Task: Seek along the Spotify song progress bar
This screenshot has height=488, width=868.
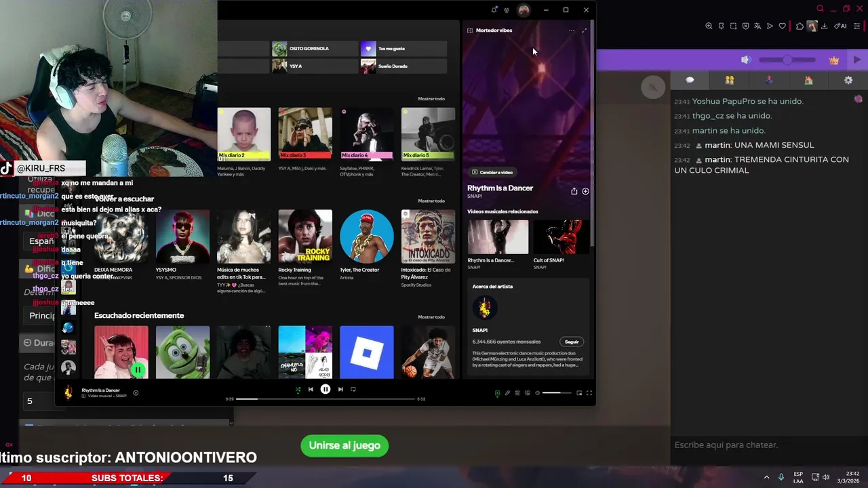Action: [x=325, y=399]
